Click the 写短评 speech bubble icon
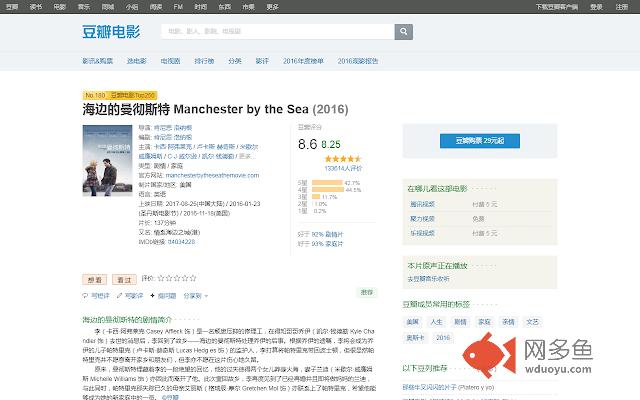Viewport: 640px width, 400px height. (x=86, y=296)
